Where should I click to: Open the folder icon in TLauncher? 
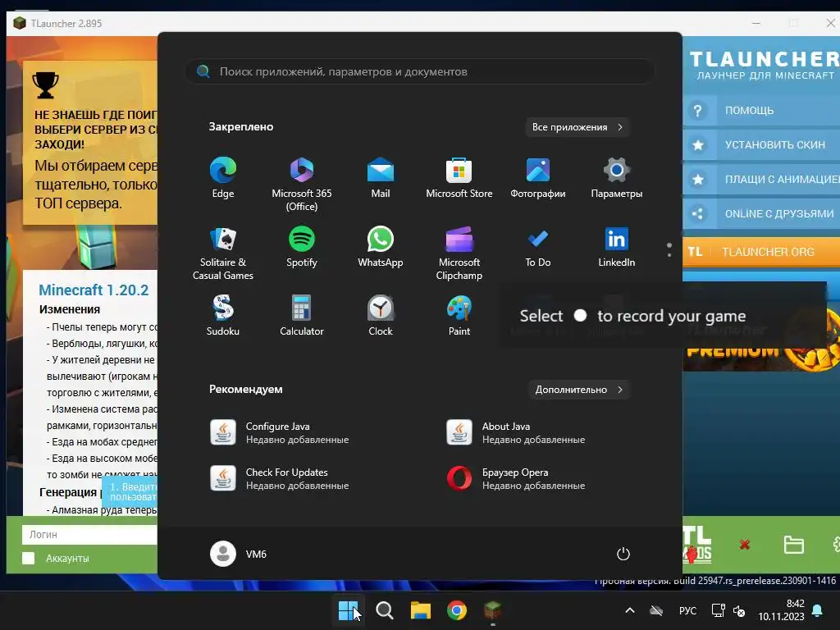tap(793, 545)
